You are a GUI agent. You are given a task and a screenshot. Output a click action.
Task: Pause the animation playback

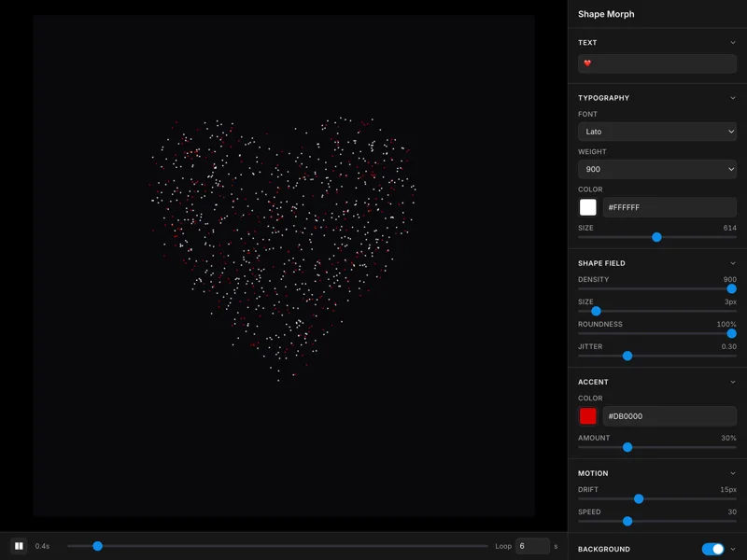(19, 546)
